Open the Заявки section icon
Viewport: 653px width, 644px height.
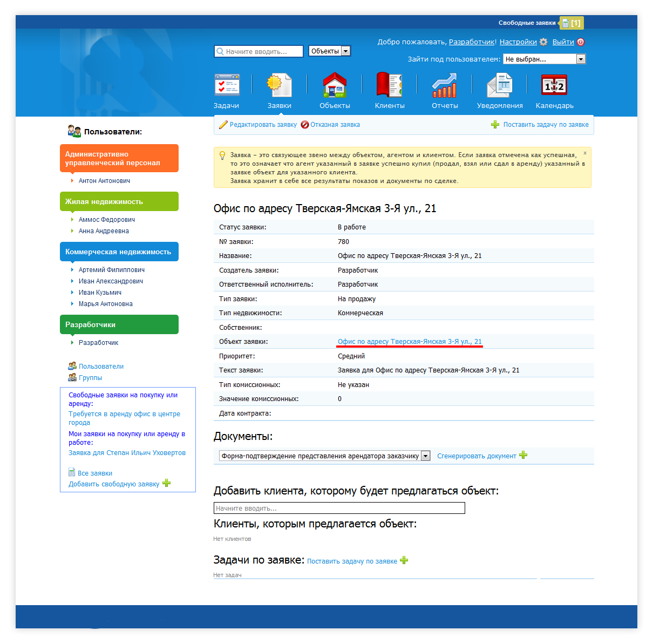pyautogui.click(x=280, y=85)
